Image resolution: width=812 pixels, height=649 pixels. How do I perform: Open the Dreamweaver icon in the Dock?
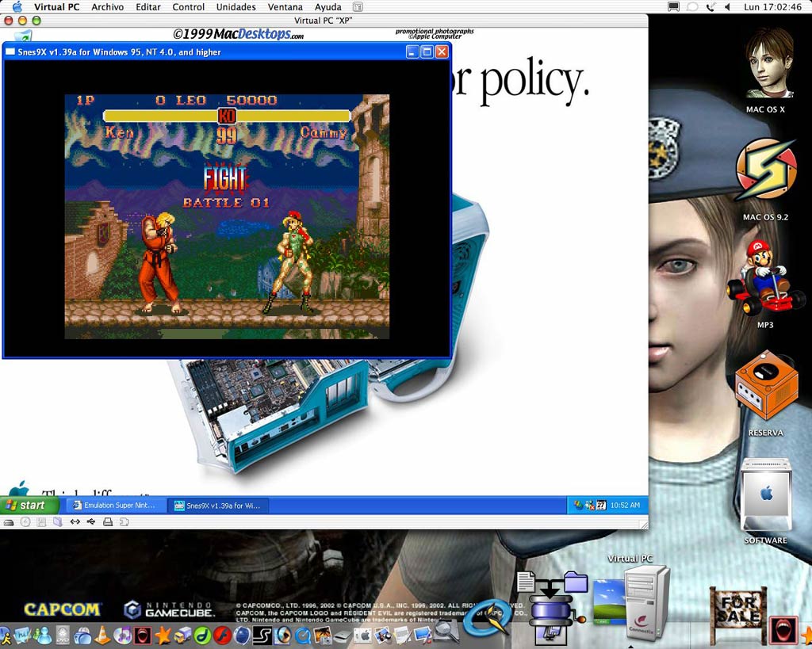202,635
